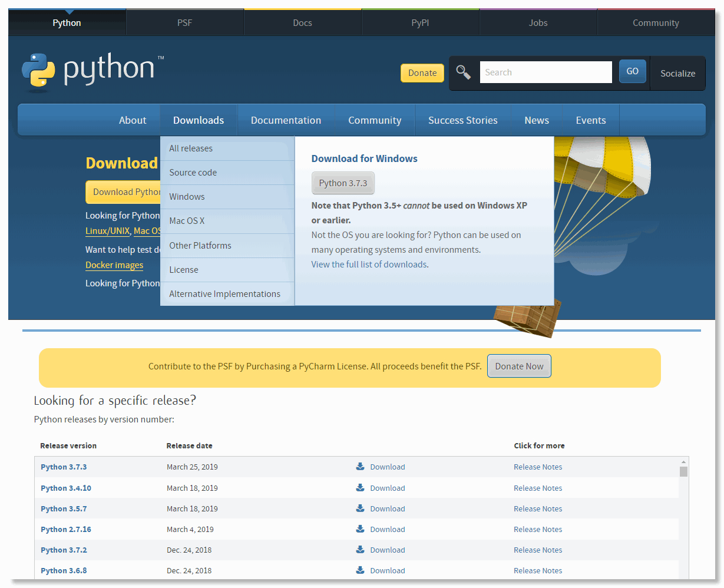This screenshot has width=724, height=588.
Task: Select the Python top tab
Action: [67, 23]
